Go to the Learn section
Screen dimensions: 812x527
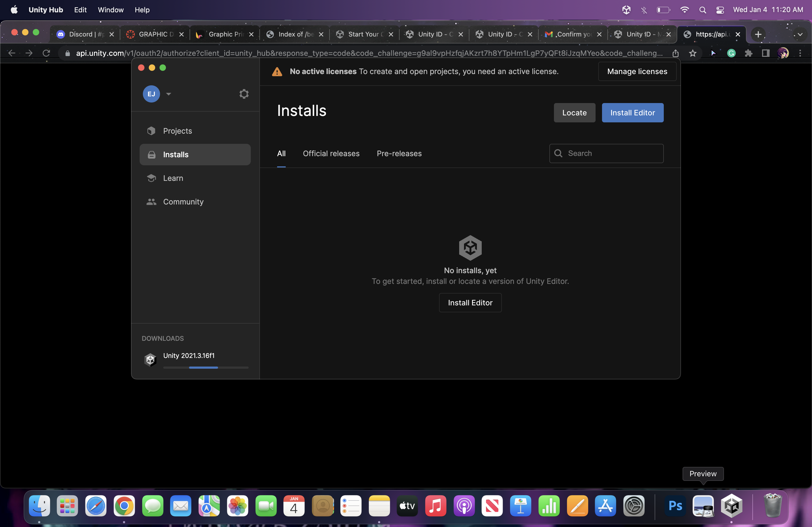point(195,178)
